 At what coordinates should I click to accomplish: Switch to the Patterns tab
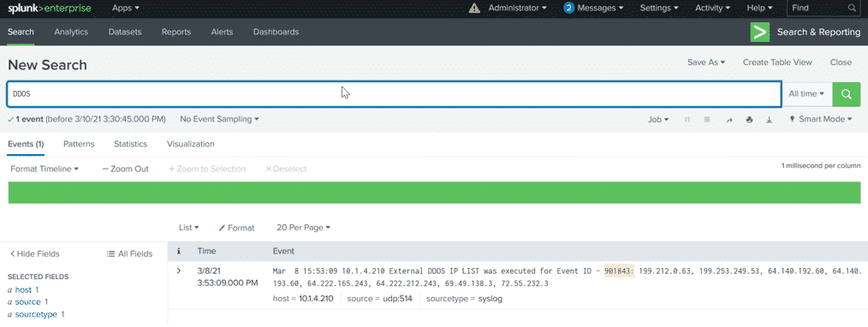[x=79, y=144]
